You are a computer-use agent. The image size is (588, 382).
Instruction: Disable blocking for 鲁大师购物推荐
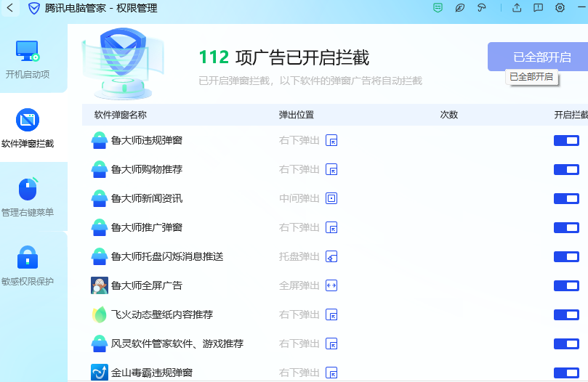566,169
